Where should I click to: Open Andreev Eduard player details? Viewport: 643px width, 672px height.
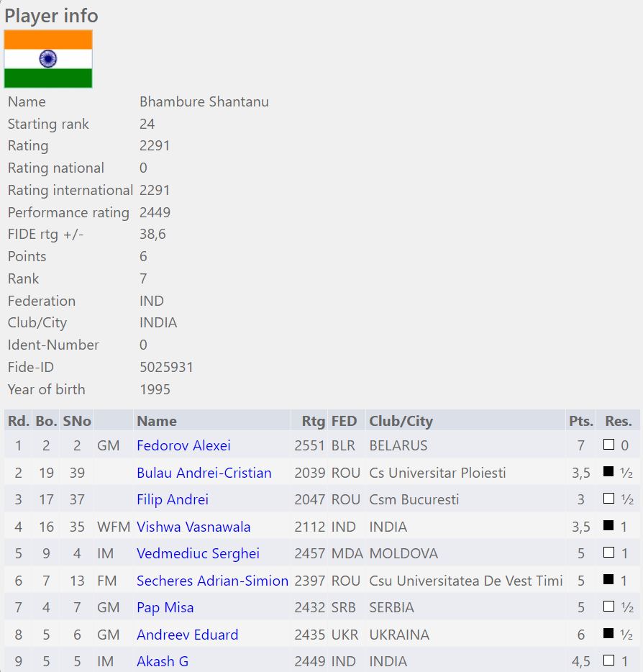click(188, 635)
